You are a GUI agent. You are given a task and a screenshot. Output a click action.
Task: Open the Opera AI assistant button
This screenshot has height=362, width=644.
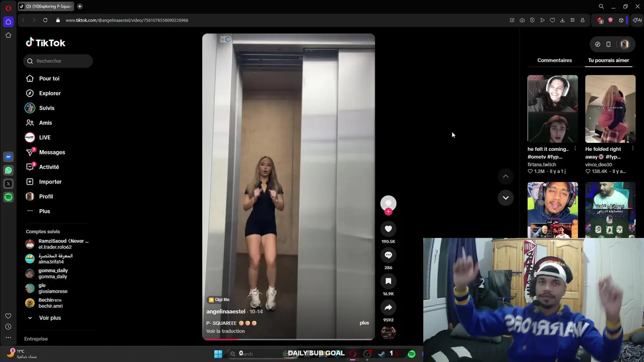637,20
